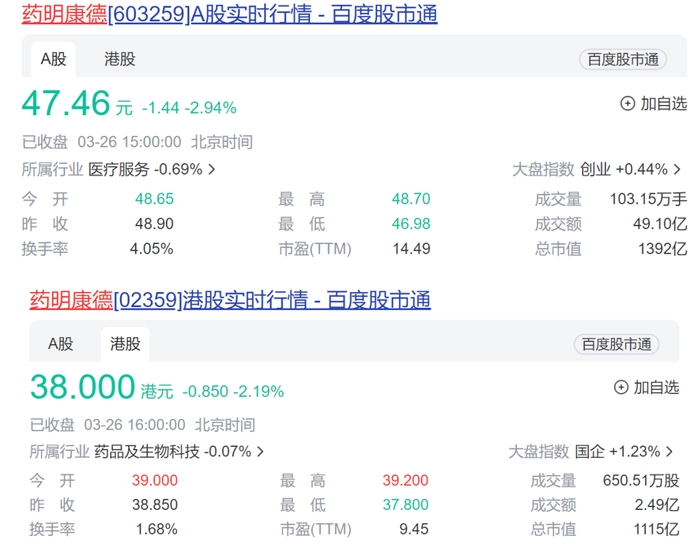Click the 总市值 value 1392亿
The width and height of the screenshot is (700, 549).
(664, 249)
